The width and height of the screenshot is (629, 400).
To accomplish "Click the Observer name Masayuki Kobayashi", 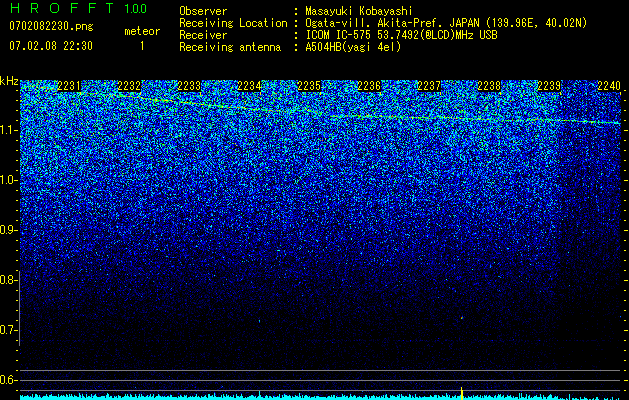I will 359,11.
